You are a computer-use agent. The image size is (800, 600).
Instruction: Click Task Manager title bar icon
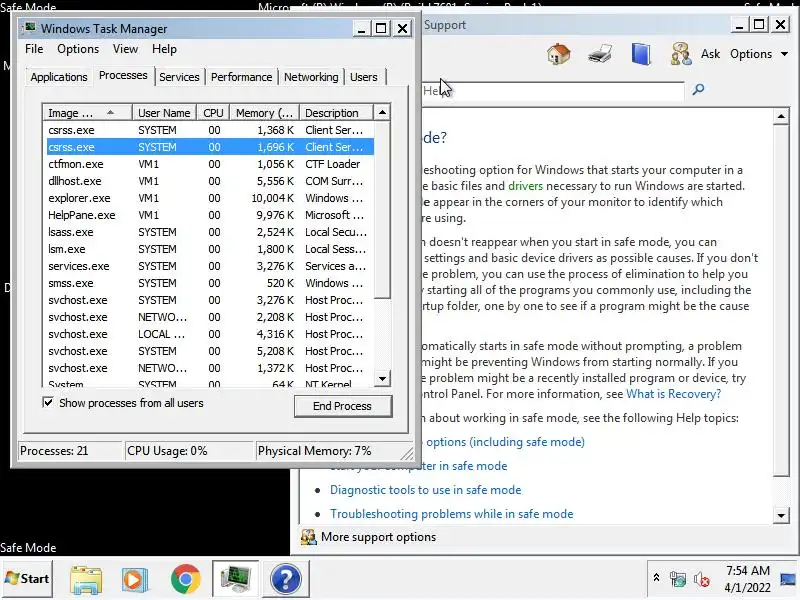pos(30,28)
